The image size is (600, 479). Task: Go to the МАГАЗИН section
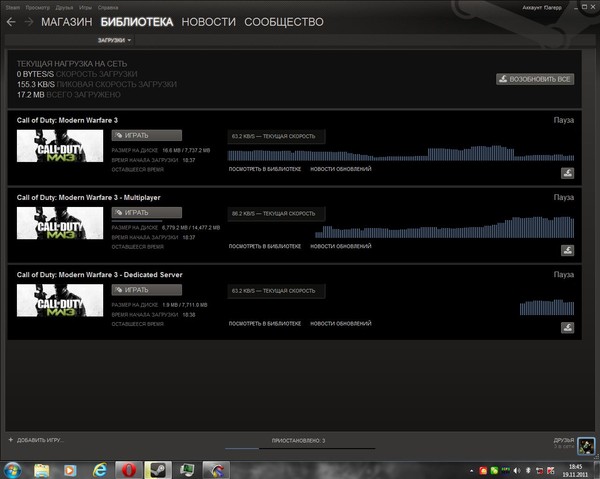pos(67,22)
